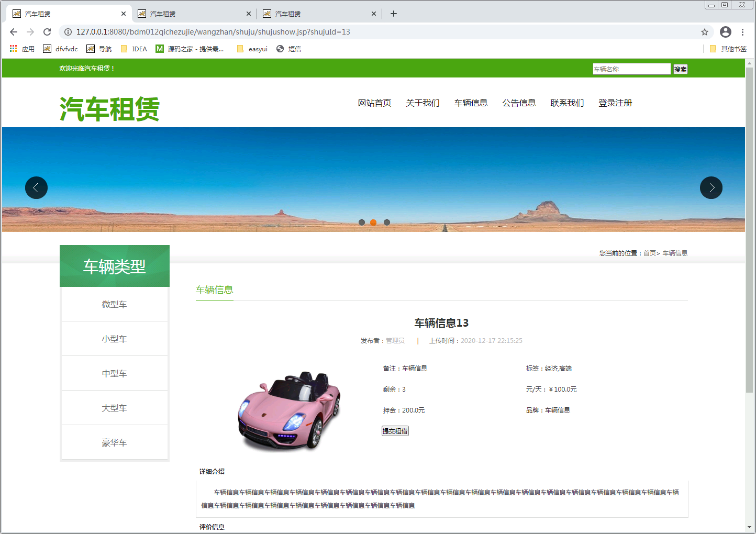This screenshot has width=756, height=534.
Task: Select the first carousel dot
Action: [x=361, y=222]
